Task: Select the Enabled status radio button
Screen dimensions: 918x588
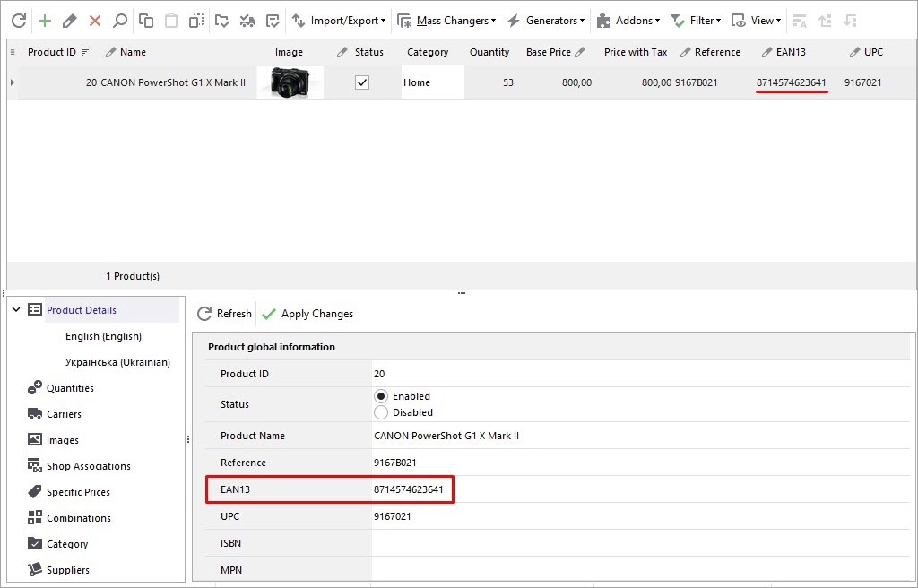Action: tap(380, 396)
